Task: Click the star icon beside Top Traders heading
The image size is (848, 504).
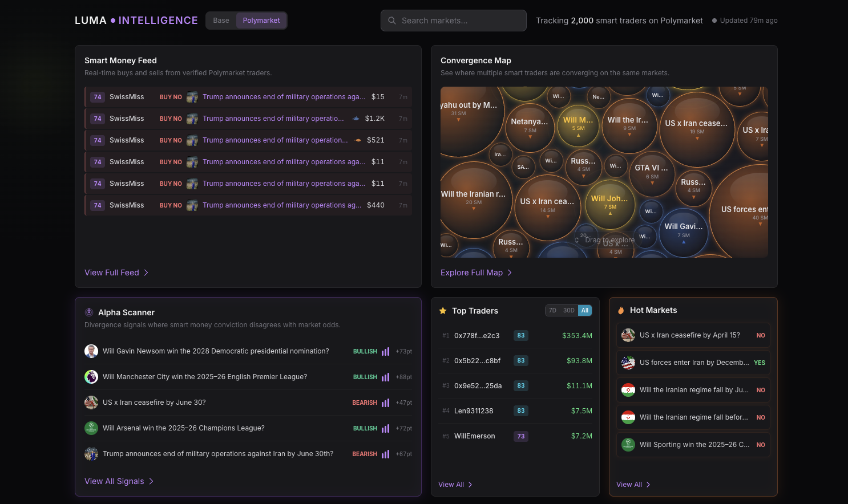Action: click(443, 310)
